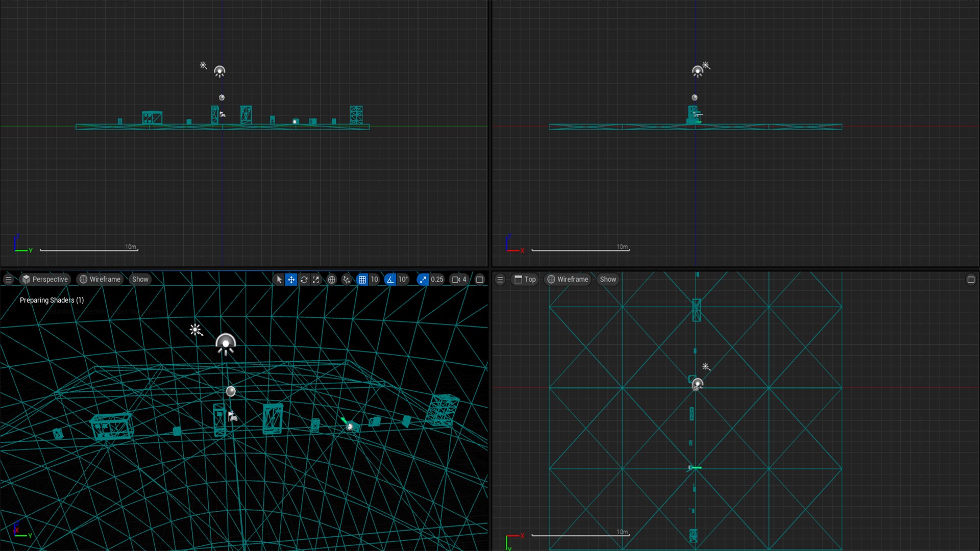980x551 pixels.
Task: Toggle grid snapping on or off
Action: [x=362, y=280]
